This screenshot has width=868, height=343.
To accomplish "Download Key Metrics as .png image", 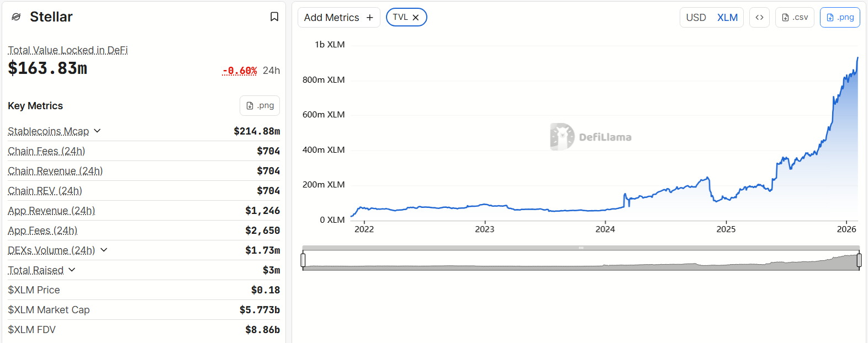I will pos(260,105).
